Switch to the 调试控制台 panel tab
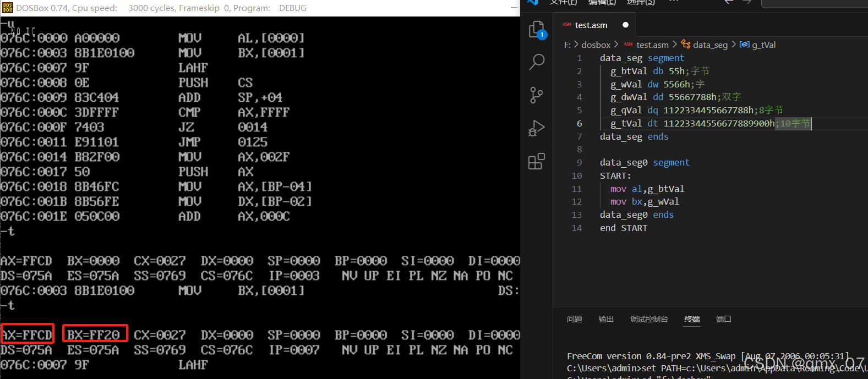 (x=649, y=319)
